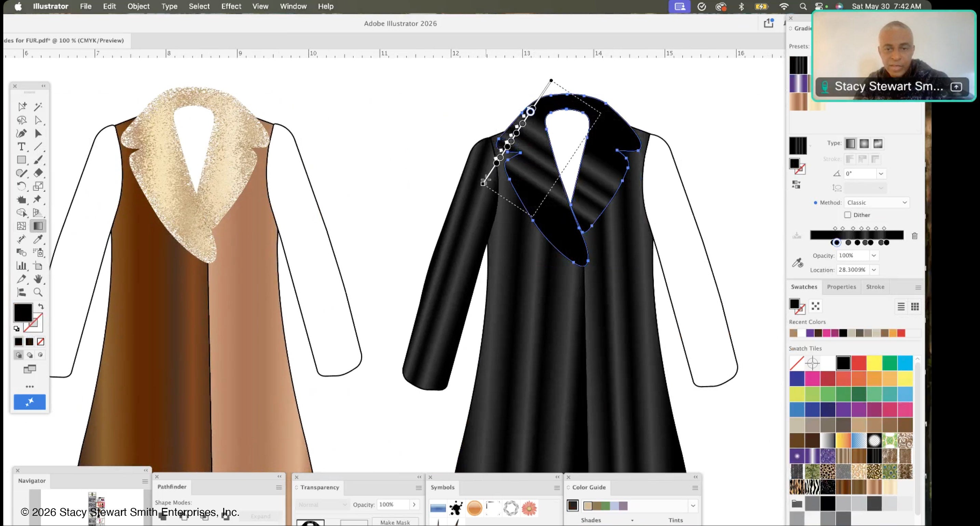This screenshot has height=526, width=980.
Task: Choose the Radial gradient type
Action: point(864,144)
